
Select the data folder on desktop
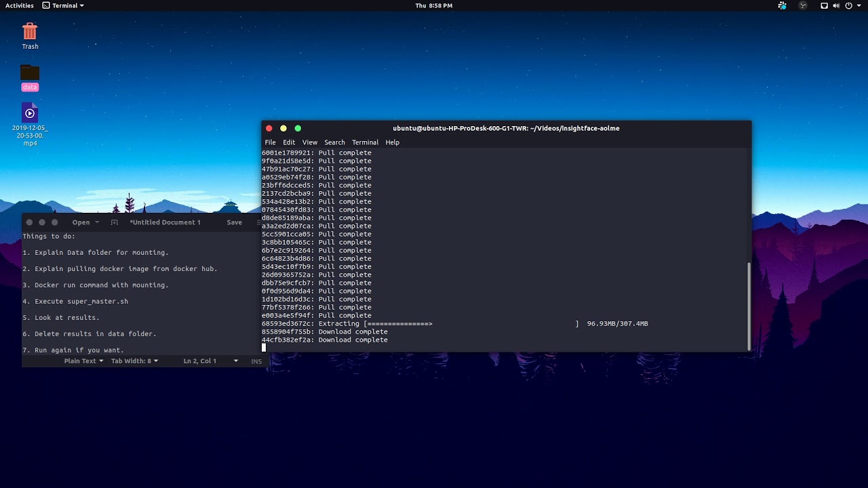coord(30,74)
